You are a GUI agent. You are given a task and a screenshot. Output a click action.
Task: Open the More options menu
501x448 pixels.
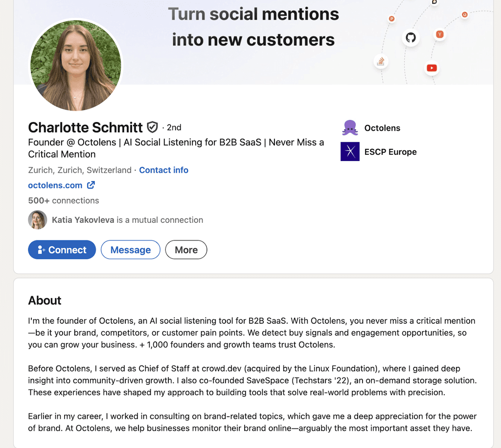[186, 250]
